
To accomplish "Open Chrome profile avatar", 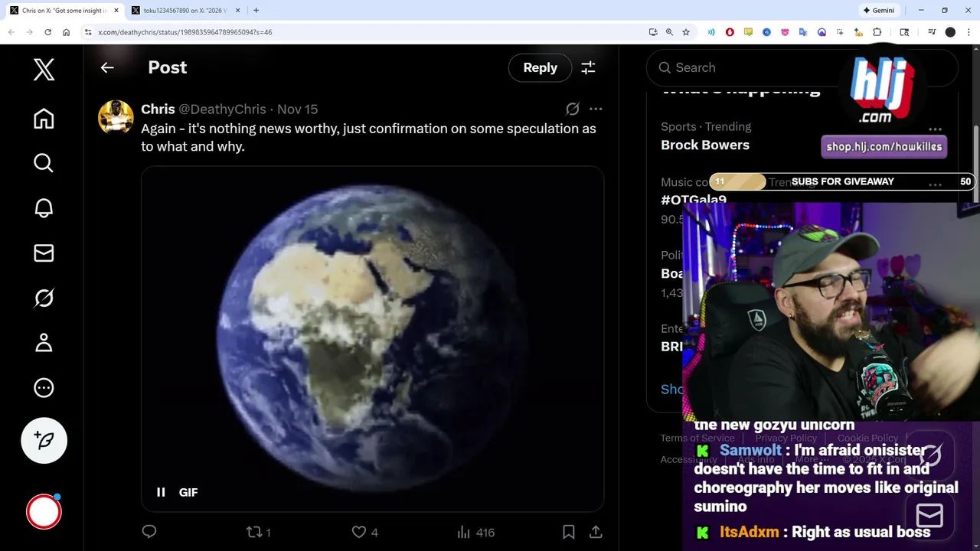I will 950,32.
